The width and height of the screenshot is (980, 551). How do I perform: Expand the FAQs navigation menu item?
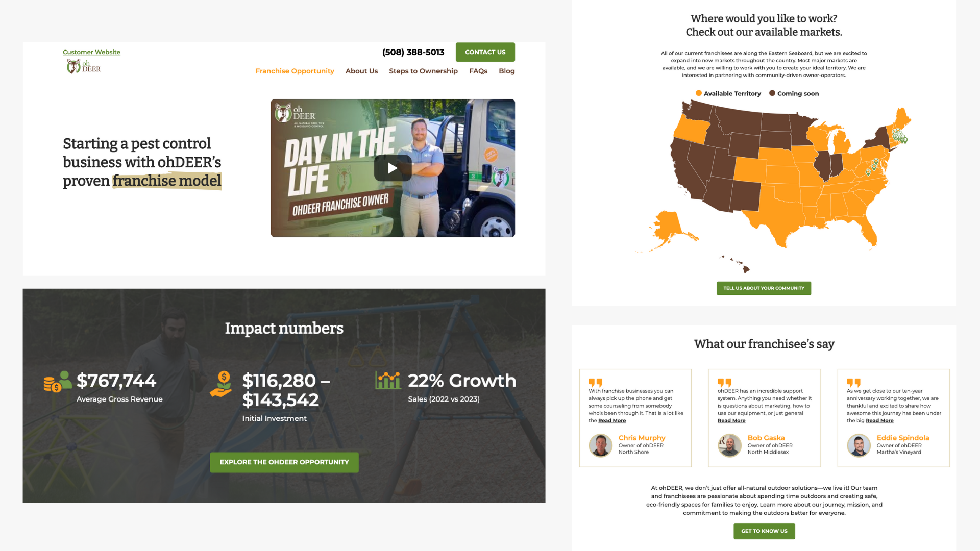[x=478, y=70]
